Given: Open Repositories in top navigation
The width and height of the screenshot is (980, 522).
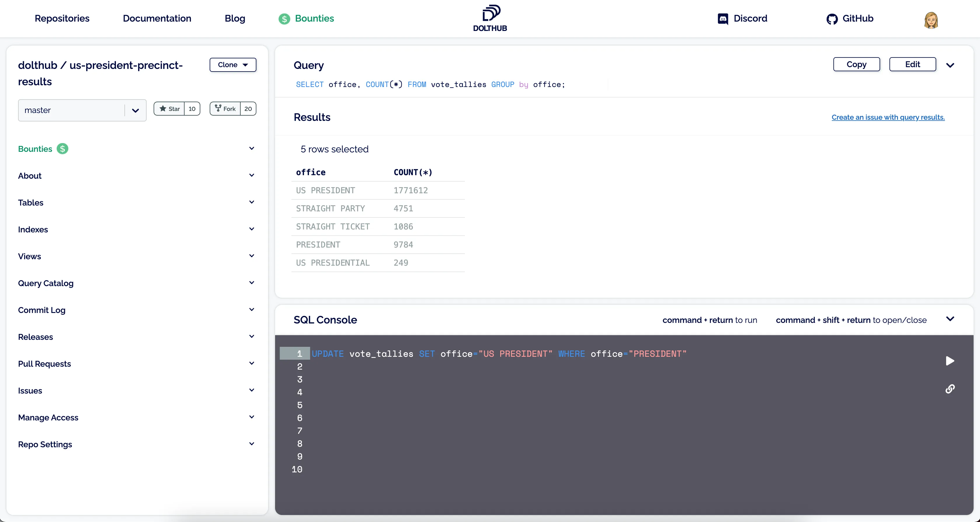Looking at the screenshot, I should [62, 18].
